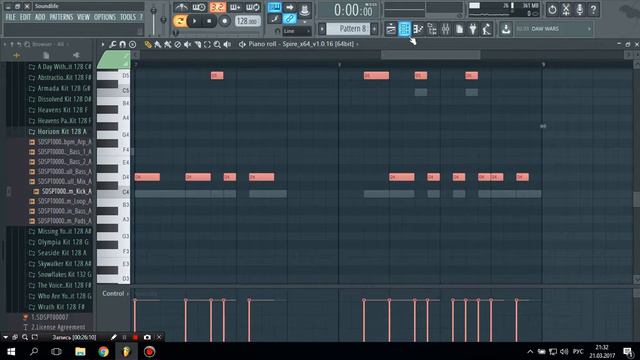Screen dimensions: 640x360
Task: Open the ADD menu
Action: coord(40,17)
